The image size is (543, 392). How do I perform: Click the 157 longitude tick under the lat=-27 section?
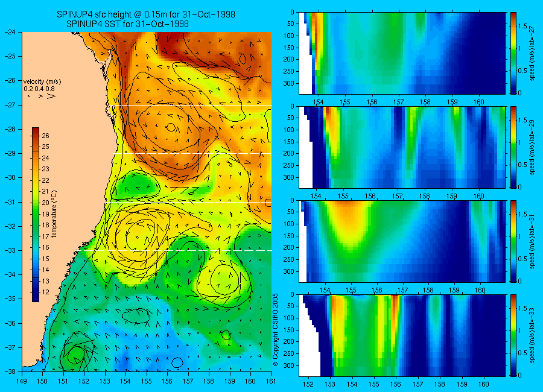[x=399, y=102]
